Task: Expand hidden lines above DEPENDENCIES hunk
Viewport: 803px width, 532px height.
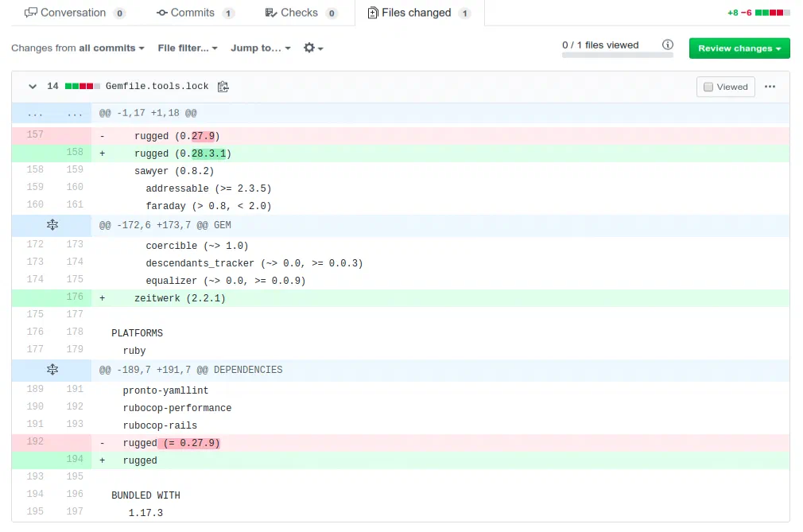Action: pyautogui.click(x=52, y=370)
